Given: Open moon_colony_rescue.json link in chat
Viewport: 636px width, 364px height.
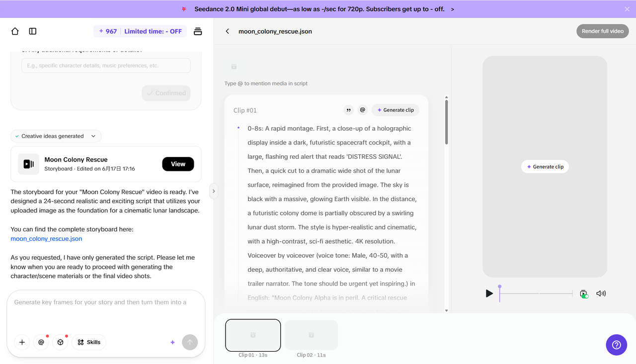Looking at the screenshot, I should pos(46,239).
